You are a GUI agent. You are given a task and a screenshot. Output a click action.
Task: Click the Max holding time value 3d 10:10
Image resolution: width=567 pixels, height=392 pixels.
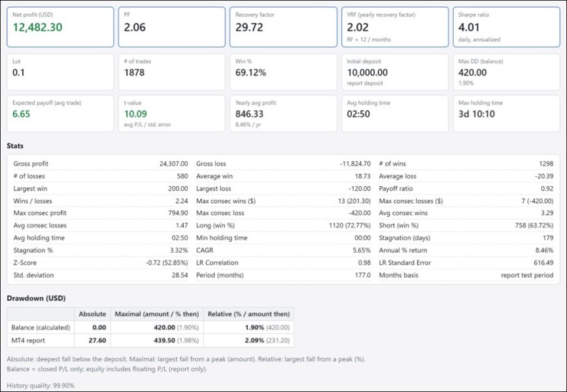(477, 114)
